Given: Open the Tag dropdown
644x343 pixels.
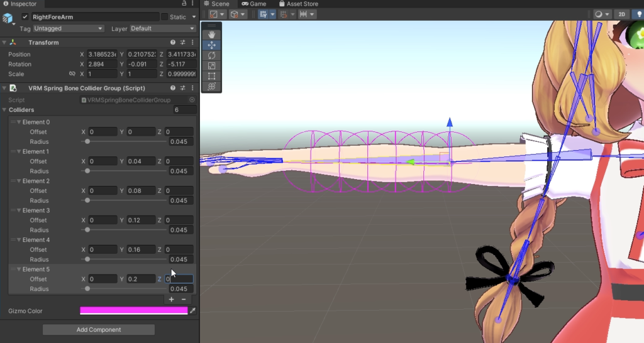Looking at the screenshot, I should [x=68, y=28].
